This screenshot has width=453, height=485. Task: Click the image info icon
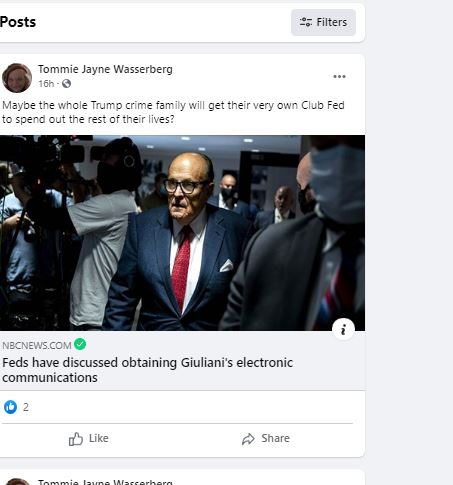pos(343,329)
